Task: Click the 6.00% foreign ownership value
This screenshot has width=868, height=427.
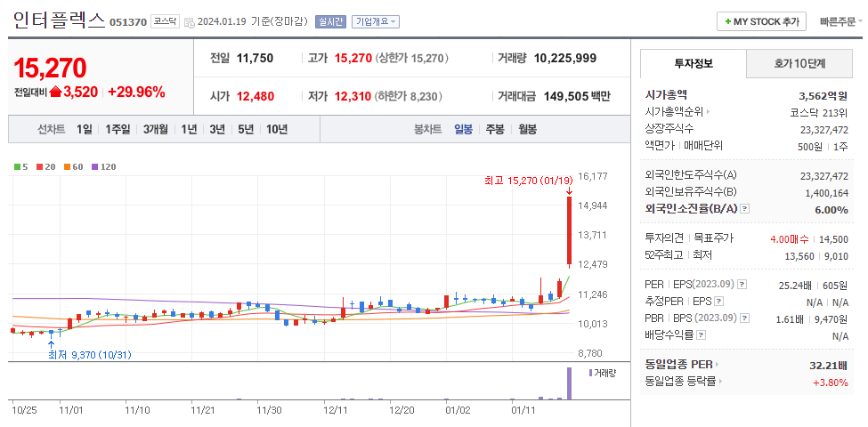Action: click(x=832, y=210)
